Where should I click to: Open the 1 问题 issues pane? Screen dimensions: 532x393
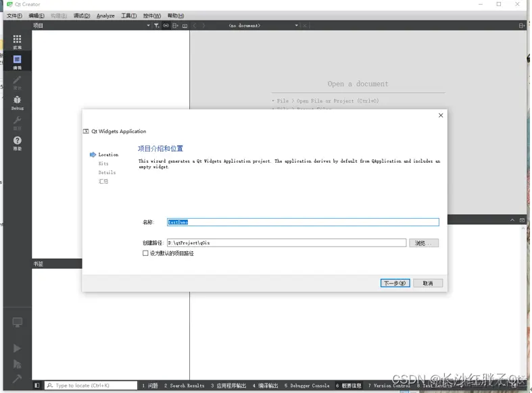pos(150,386)
